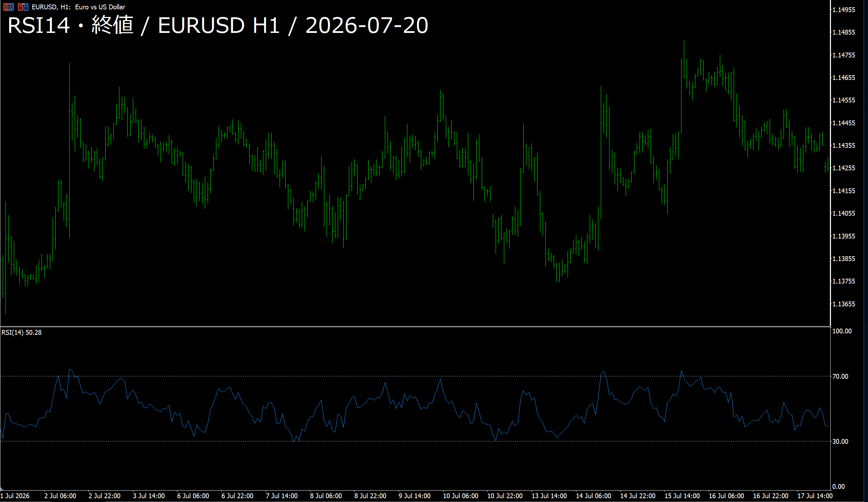Viewport: 868px width, 502px height.
Task: Click the 100.00 RSI scale label
Action: coord(842,331)
